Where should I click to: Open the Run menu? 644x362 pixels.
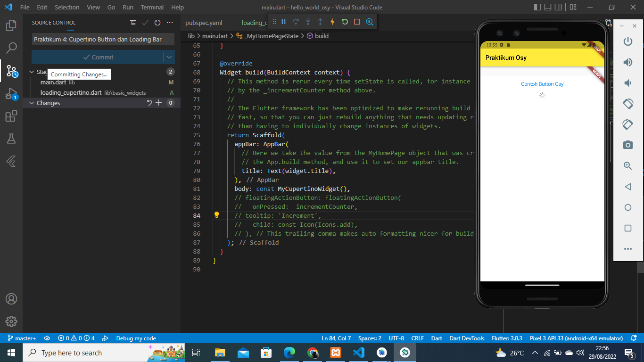point(127,7)
